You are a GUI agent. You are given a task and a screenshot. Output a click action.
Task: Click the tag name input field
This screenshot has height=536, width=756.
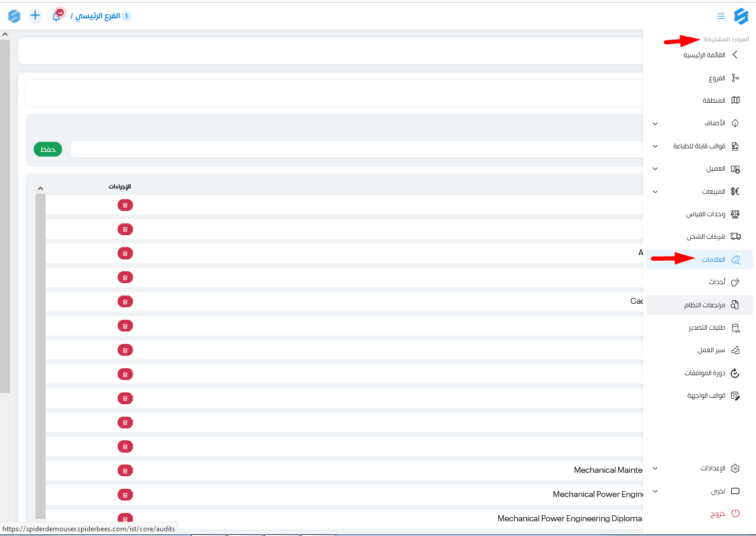355,150
